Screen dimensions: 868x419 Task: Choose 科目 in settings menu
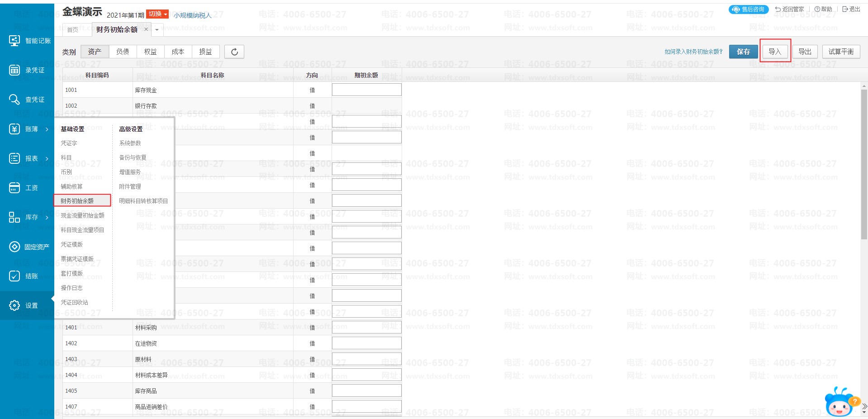coord(66,157)
